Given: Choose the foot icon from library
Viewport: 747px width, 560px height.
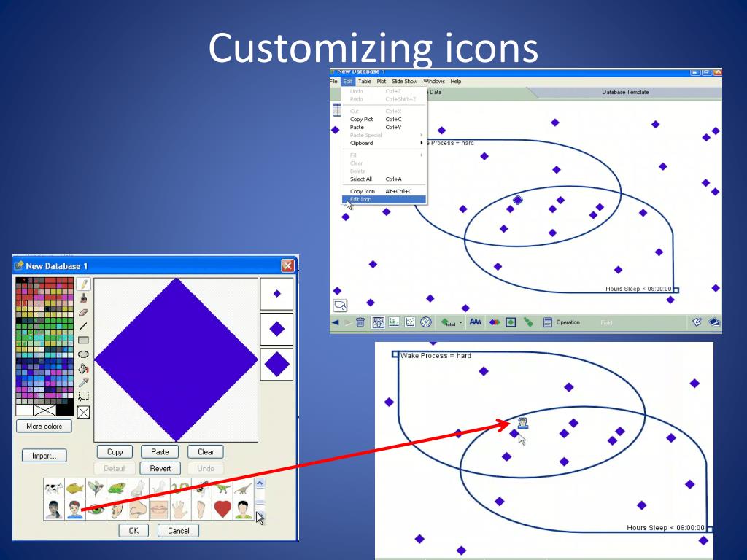Looking at the screenshot, I should click(201, 509).
